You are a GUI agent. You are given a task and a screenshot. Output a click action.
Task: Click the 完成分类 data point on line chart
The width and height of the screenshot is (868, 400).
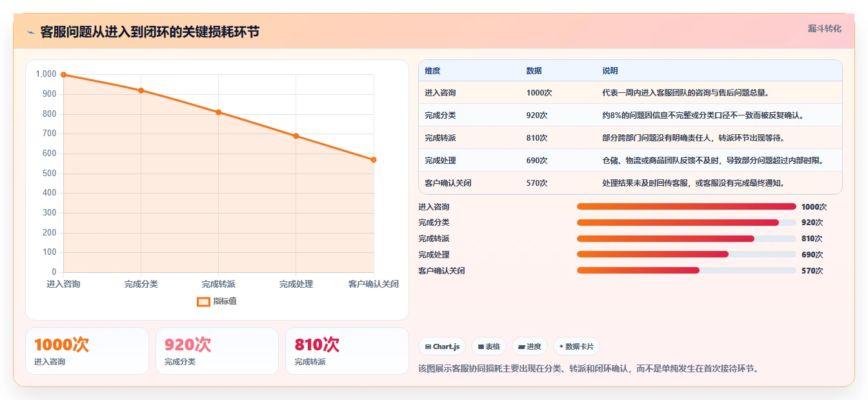(x=141, y=90)
